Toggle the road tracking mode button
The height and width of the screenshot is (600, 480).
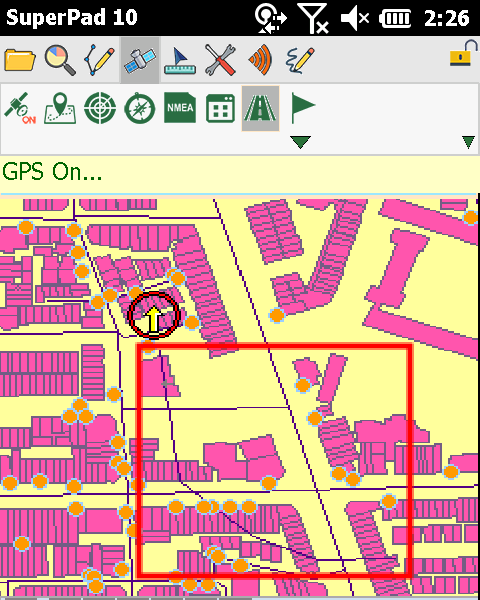click(260, 108)
